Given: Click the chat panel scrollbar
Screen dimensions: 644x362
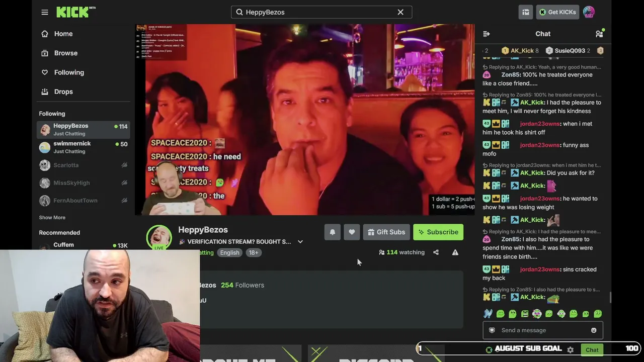Looking at the screenshot, I should tap(611, 298).
